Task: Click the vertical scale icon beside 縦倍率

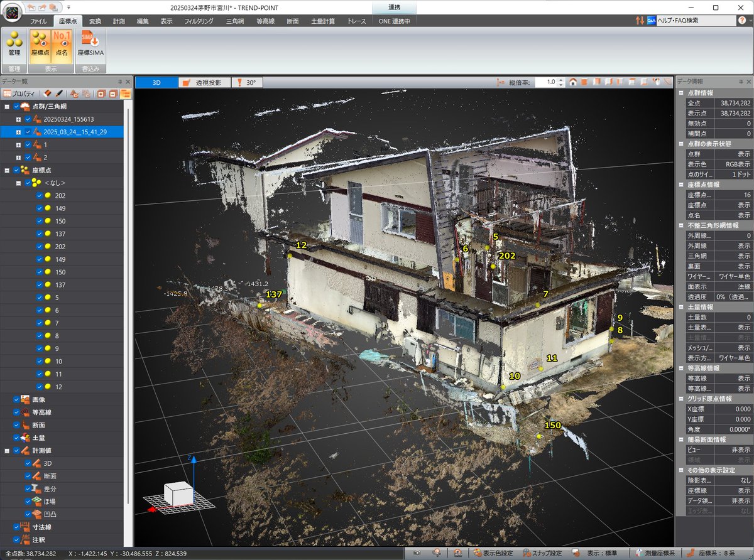Action: point(501,82)
